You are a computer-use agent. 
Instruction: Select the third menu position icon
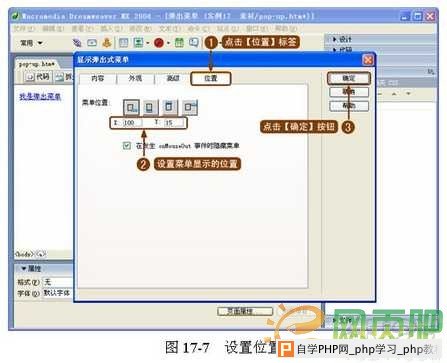coord(169,107)
